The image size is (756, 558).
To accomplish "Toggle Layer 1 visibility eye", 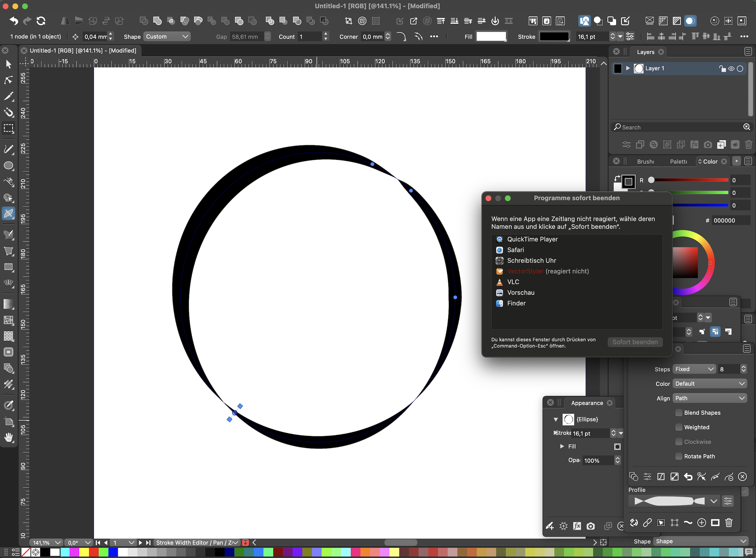I will [x=731, y=68].
